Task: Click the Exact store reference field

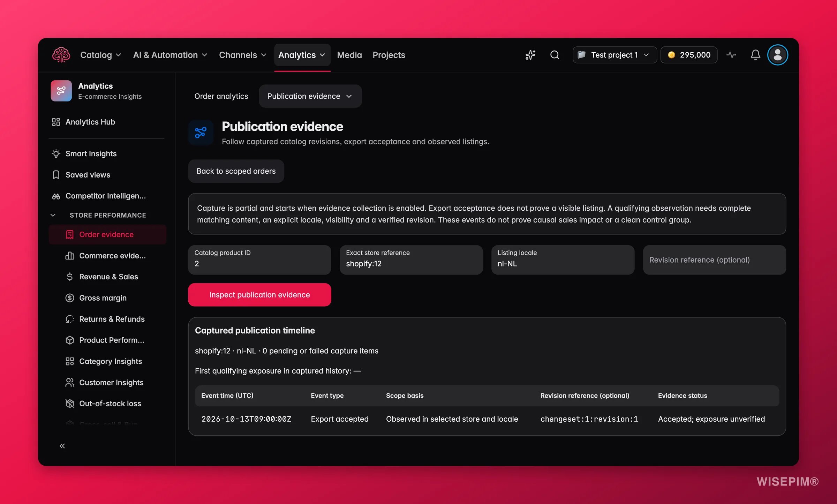Action: coord(411,260)
